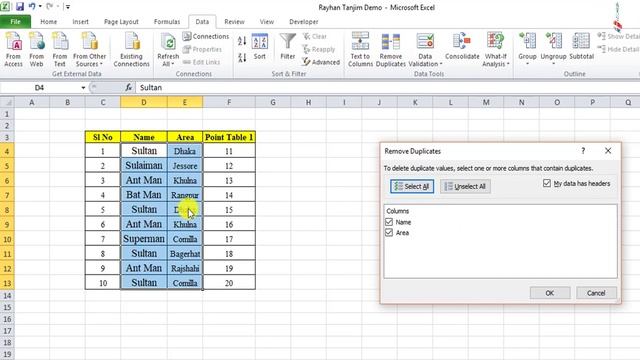This screenshot has height=360, width=640.
Task: Toggle My data has headers checkbox
Action: click(x=547, y=183)
